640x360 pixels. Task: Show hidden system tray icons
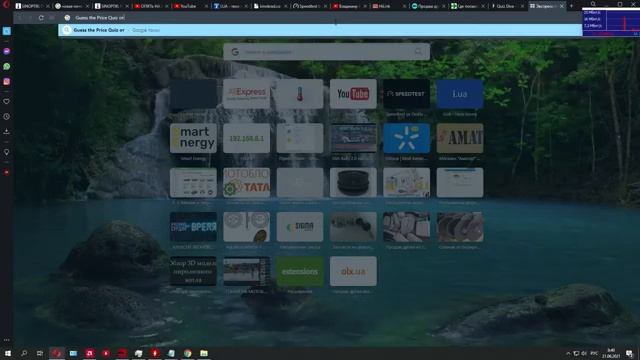(x=568, y=353)
